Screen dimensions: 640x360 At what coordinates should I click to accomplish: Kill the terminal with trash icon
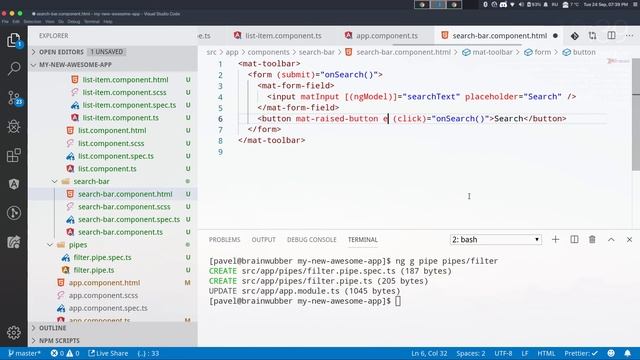click(x=592, y=240)
